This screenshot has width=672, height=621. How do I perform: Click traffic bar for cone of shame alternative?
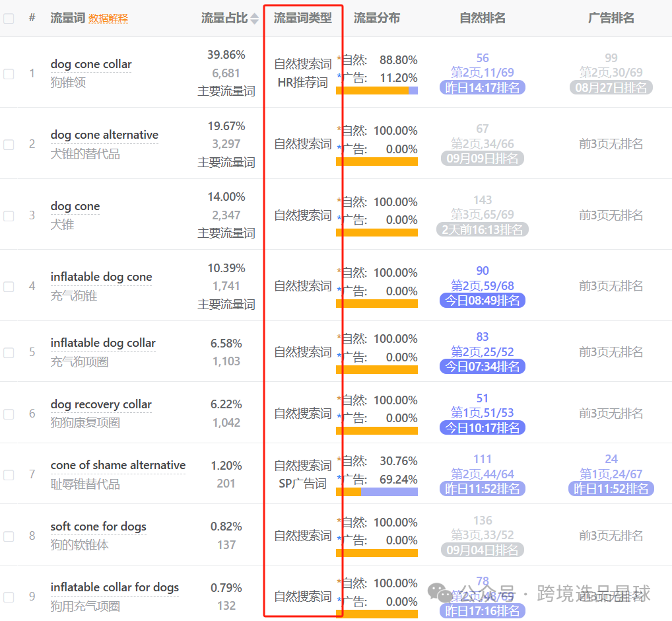click(x=377, y=492)
